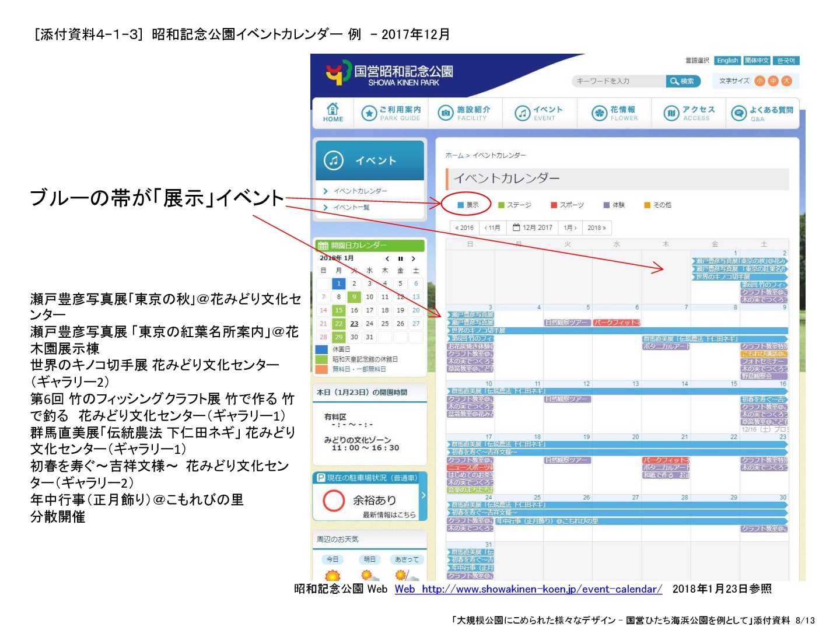This screenshot has width=840, height=630.
Task: Open the Flower info icon
Action: [599, 113]
